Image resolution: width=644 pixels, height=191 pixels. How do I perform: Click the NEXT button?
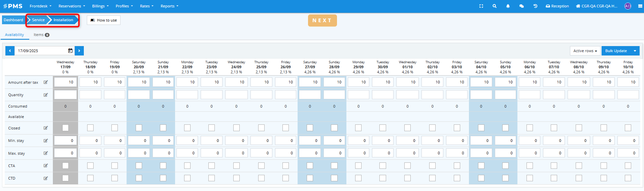(322, 21)
